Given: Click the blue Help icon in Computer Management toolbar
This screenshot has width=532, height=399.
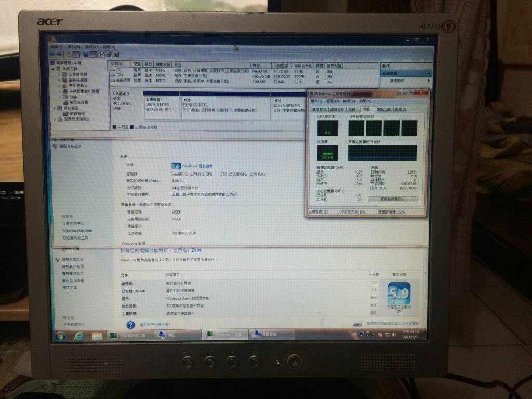Looking at the screenshot, I should click(86, 54).
